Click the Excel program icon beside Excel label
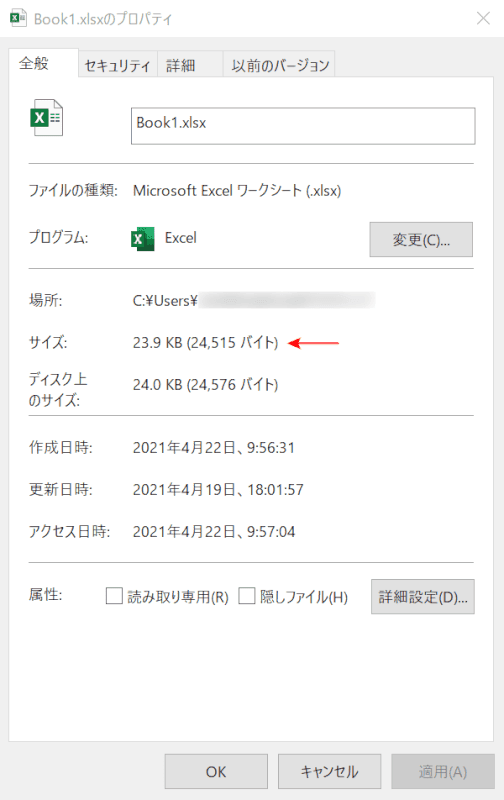This screenshot has width=504, height=800. 142,239
